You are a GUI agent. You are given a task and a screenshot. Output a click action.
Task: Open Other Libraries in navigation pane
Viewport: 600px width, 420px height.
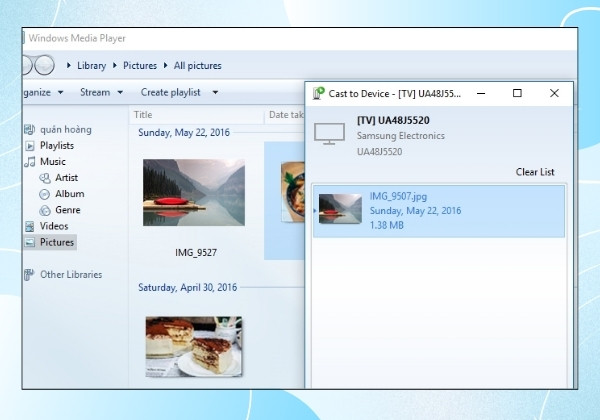tap(71, 275)
